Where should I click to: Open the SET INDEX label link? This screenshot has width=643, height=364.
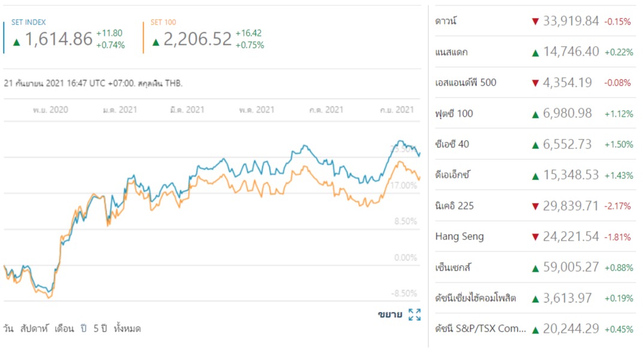coord(28,22)
